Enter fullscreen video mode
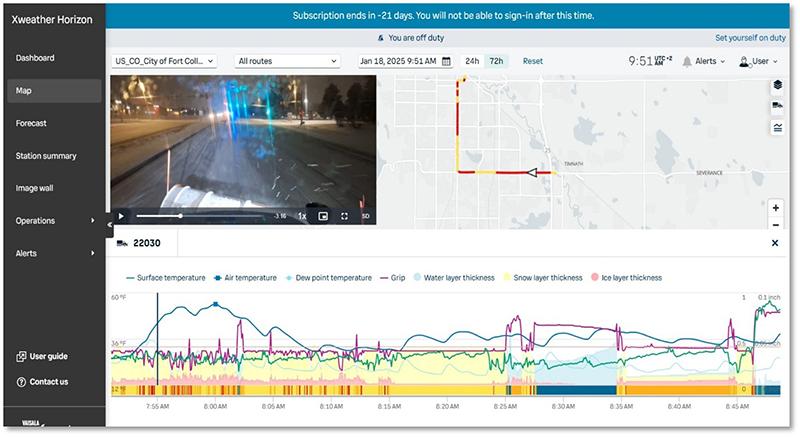The image size is (800, 437). (x=344, y=216)
